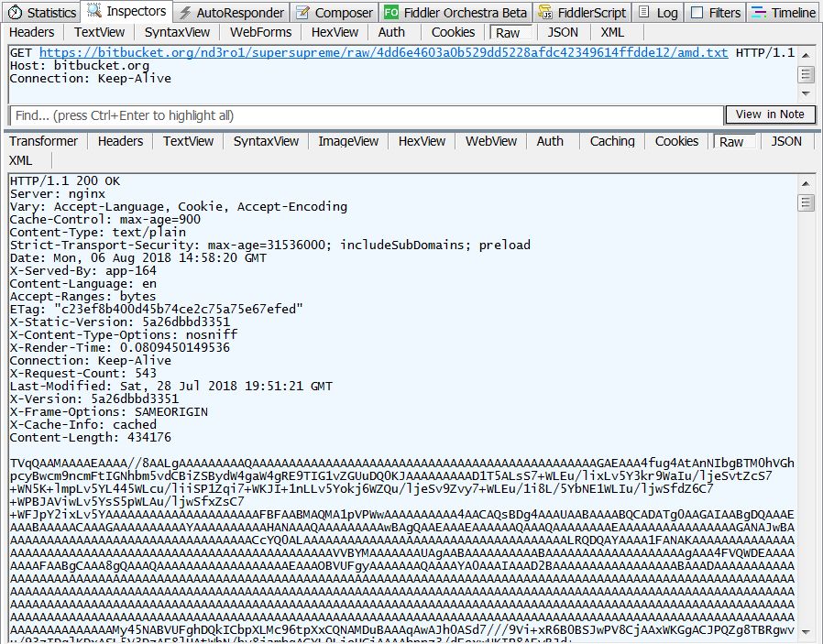Select request TextView inspector tab

click(99, 32)
